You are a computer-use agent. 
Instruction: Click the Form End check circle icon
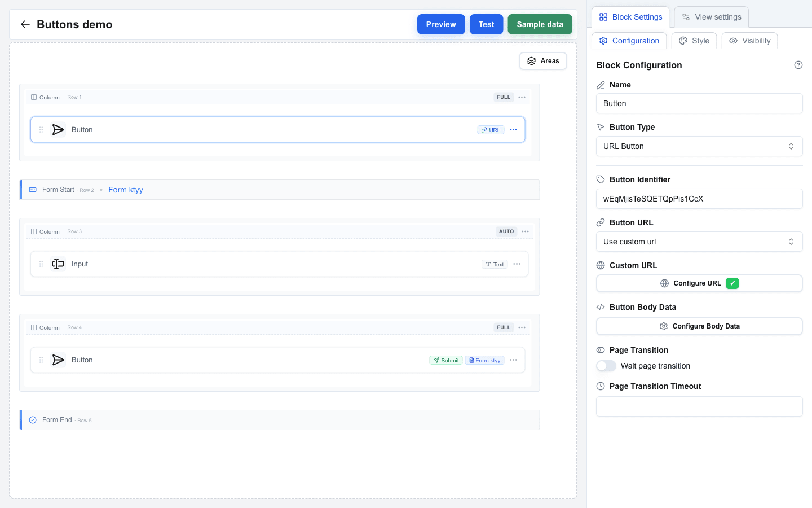(33, 420)
